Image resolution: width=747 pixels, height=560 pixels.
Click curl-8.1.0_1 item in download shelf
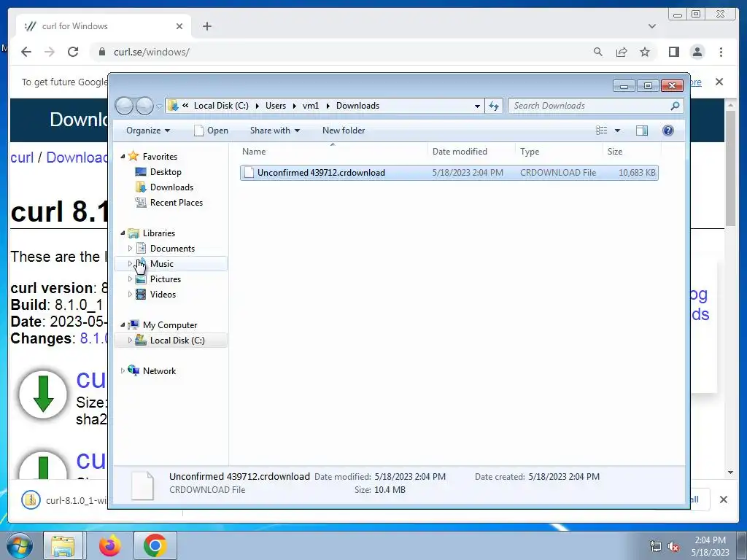point(63,500)
